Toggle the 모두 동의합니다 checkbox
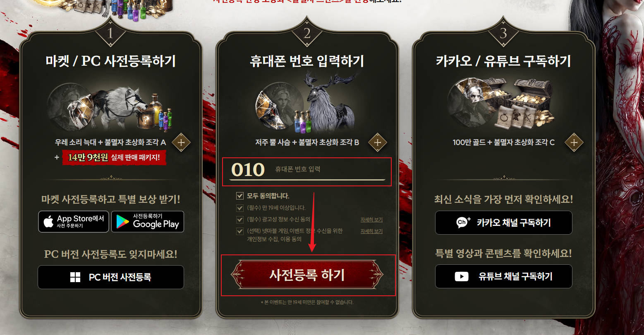644x335 pixels. (239, 196)
